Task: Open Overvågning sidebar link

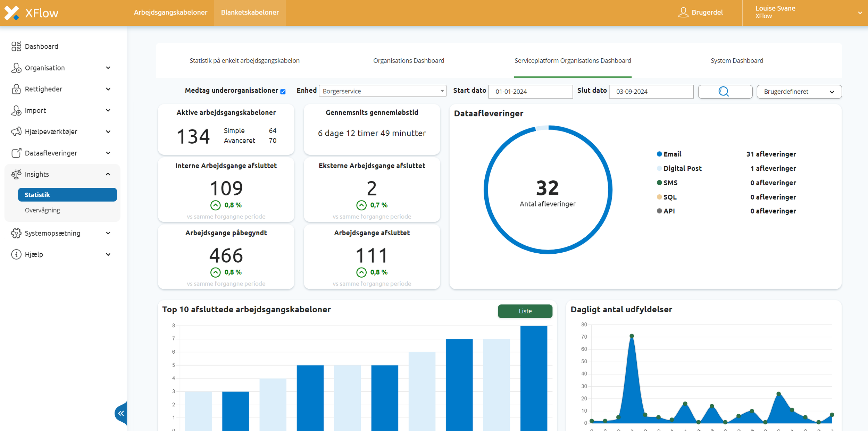Action: coord(42,210)
